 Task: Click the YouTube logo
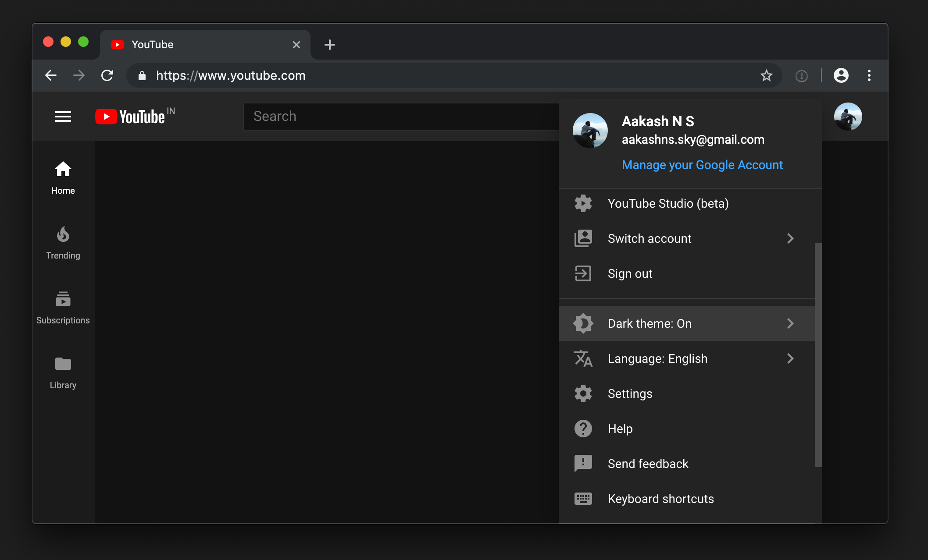coord(130,117)
